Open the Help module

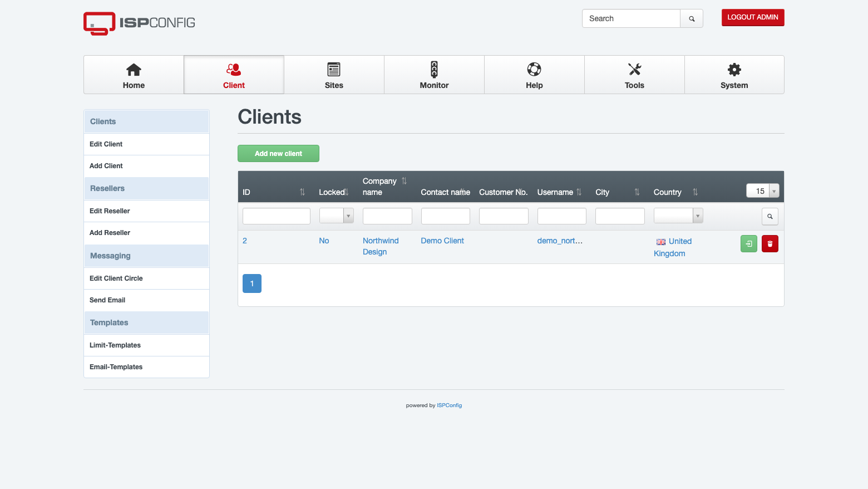pyautogui.click(x=534, y=75)
